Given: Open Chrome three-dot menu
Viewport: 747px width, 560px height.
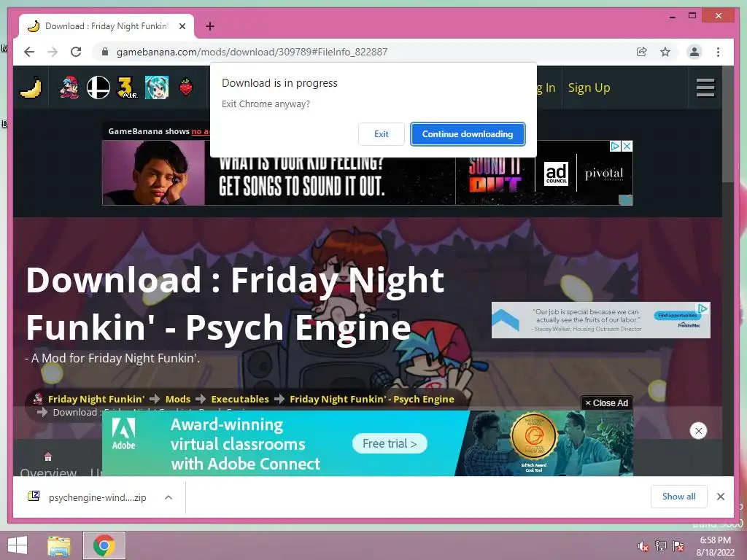Looking at the screenshot, I should coord(718,52).
